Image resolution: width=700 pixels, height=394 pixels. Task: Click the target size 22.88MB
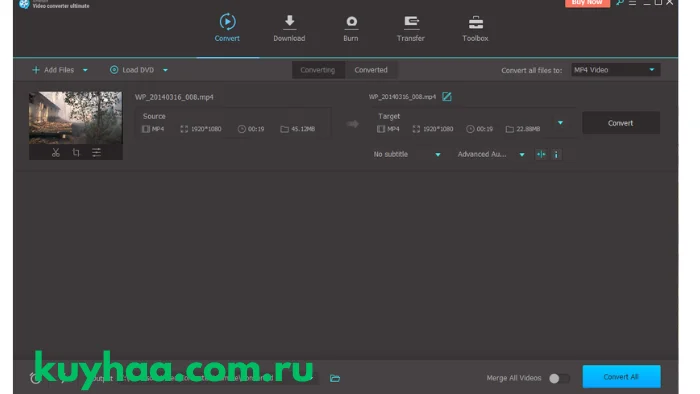click(528, 129)
